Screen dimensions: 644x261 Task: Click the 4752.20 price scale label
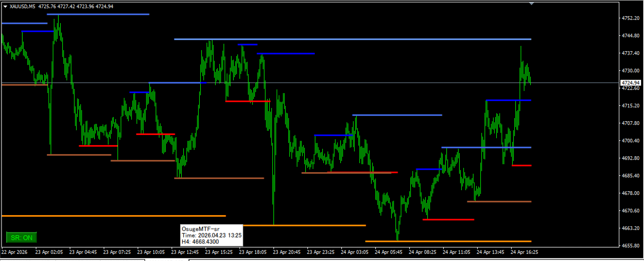pos(631,18)
